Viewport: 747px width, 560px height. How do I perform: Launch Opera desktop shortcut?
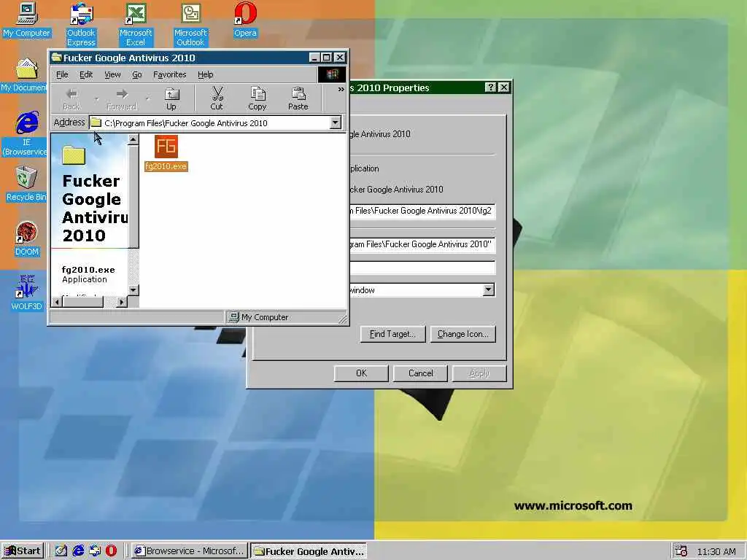coord(245,20)
